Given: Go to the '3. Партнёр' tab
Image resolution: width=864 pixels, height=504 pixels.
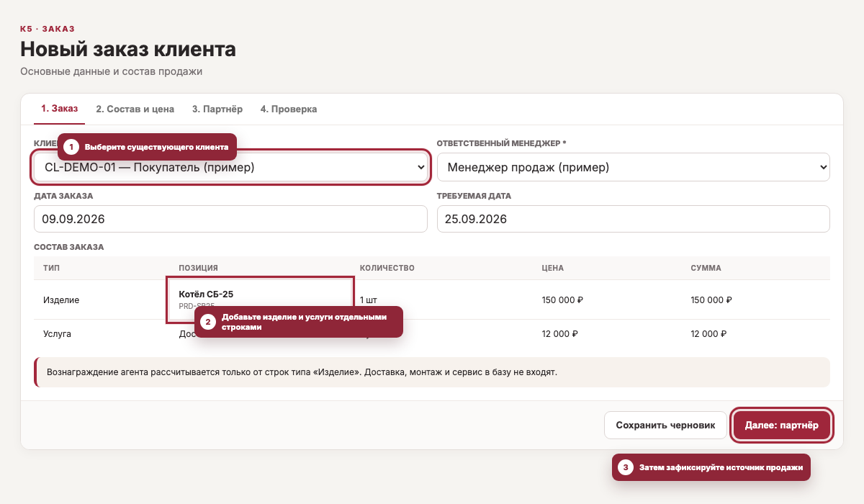Looking at the screenshot, I should click(x=217, y=109).
